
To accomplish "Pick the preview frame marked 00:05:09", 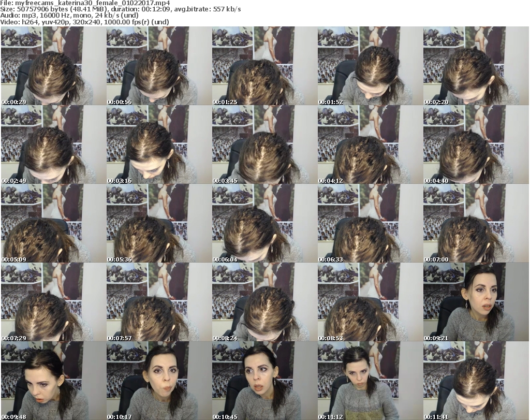I will (53, 223).
